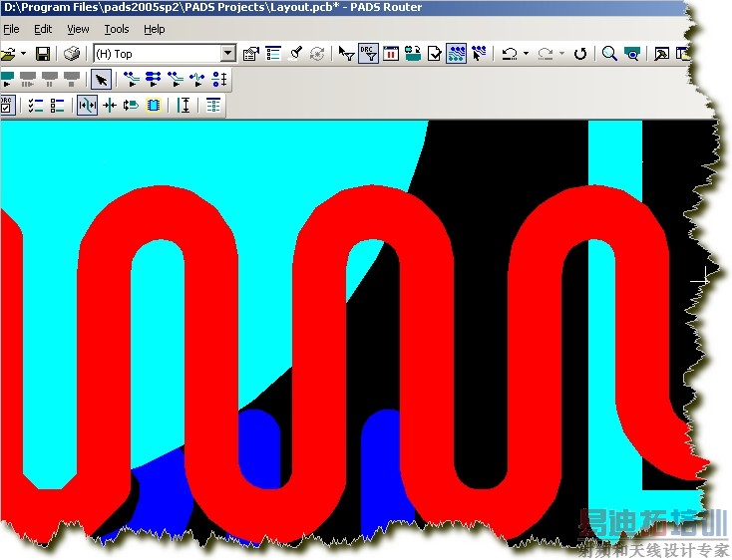The height and width of the screenshot is (560, 732).
Task: Click the bus route icon
Action: [154, 80]
